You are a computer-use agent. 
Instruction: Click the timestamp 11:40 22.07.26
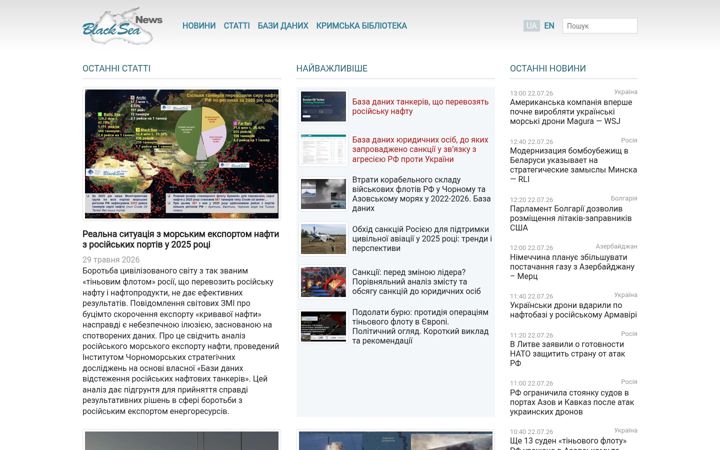click(x=531, y=296)
